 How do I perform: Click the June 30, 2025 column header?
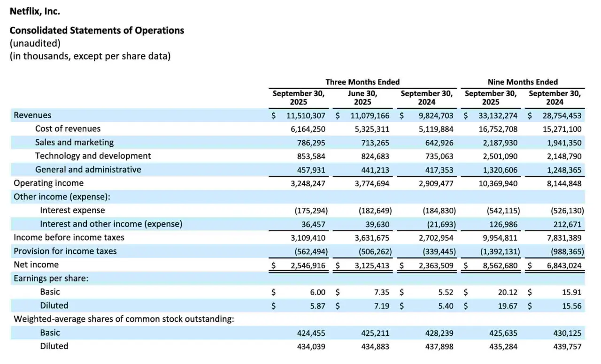pos(362,98)
